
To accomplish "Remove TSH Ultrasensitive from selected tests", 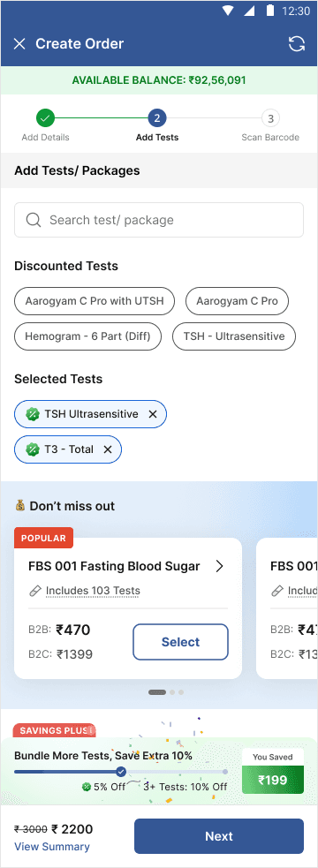I will pyautogui.click(x=153, y=414).
